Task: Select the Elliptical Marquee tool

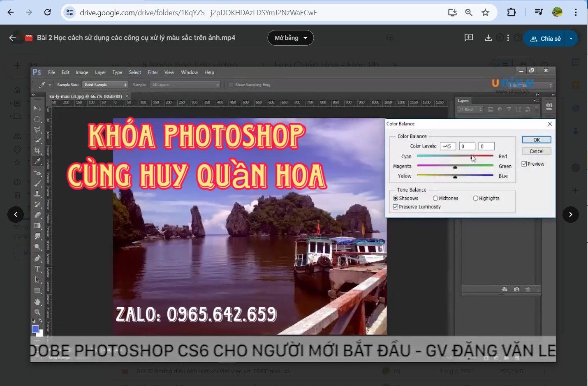Action: point(37,119)
